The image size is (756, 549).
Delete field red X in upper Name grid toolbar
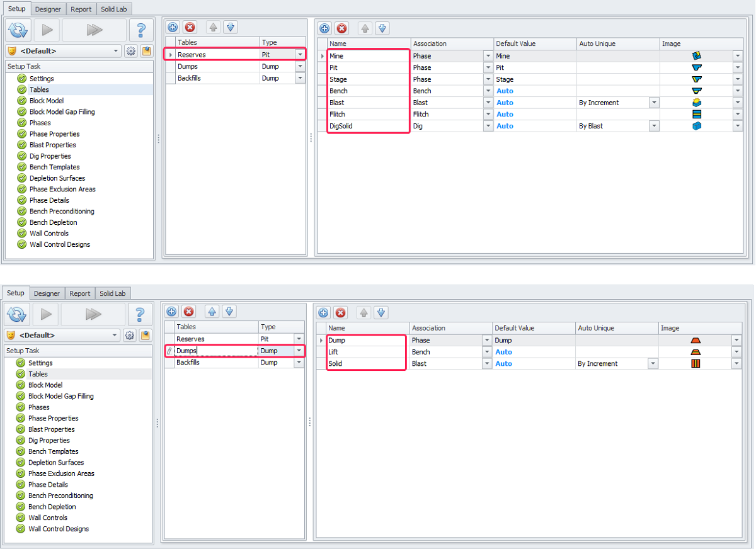(341, 28)
